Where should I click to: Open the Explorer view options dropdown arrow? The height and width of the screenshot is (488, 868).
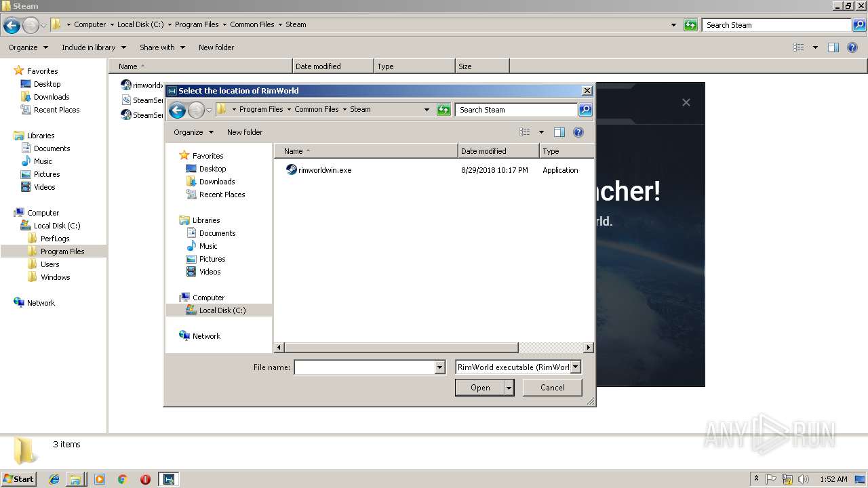tap(815, 47)
